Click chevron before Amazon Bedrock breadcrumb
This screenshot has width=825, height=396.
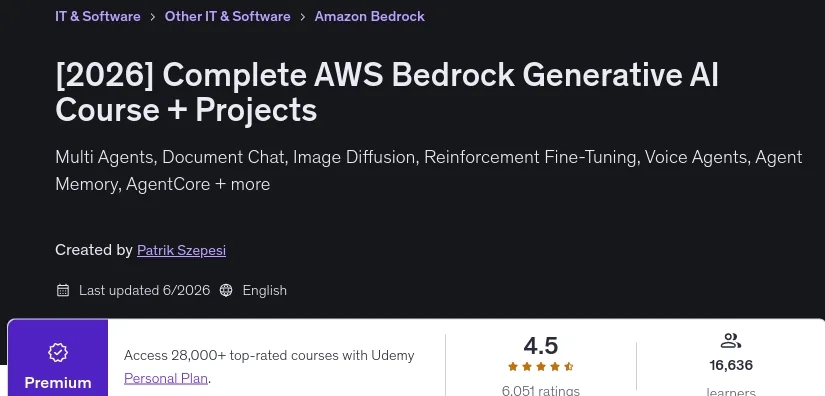click(303, 17)
